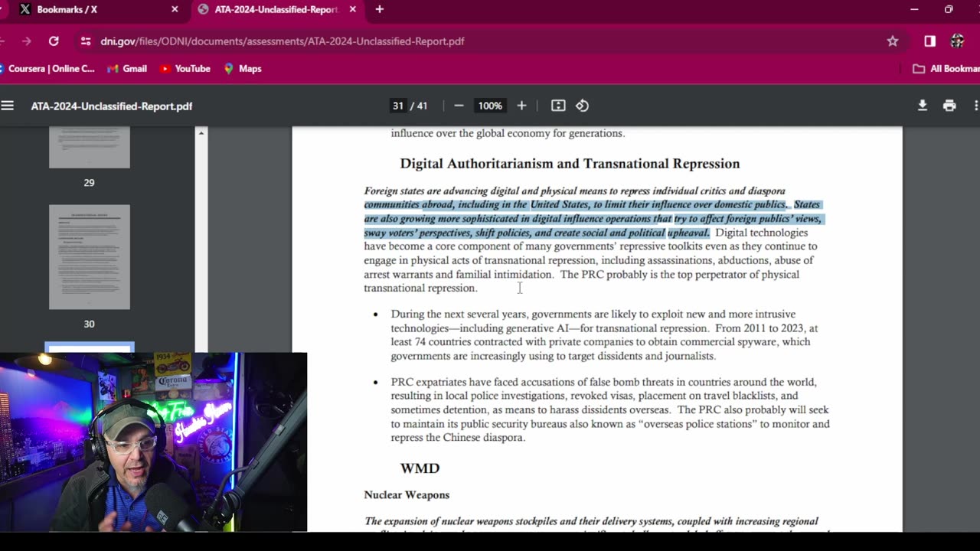Fit PDF to page
Viewport: 980px width, 551px height.
tap(558, 106)
